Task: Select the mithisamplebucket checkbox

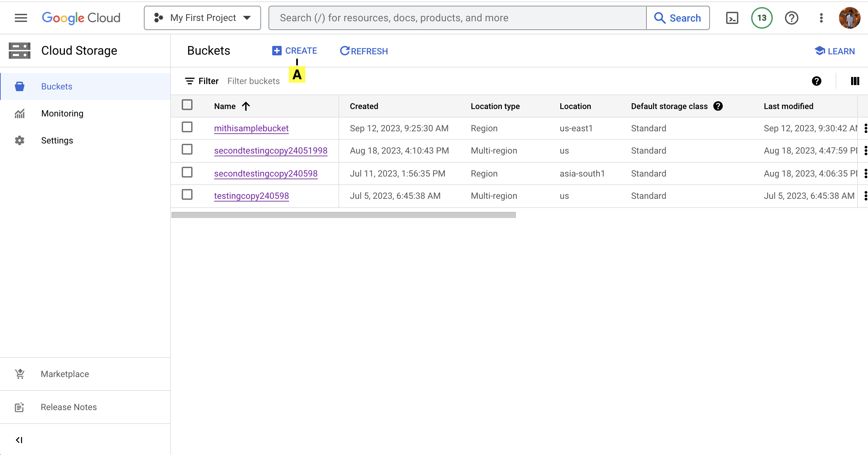Action: tap(187, 127)
